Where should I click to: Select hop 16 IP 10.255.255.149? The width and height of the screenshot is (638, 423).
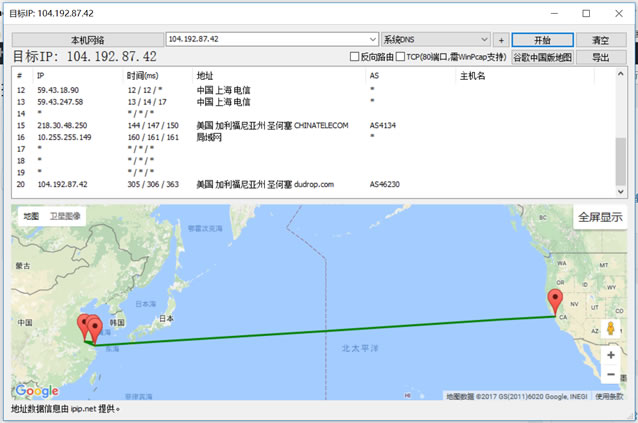pos(64,137)
